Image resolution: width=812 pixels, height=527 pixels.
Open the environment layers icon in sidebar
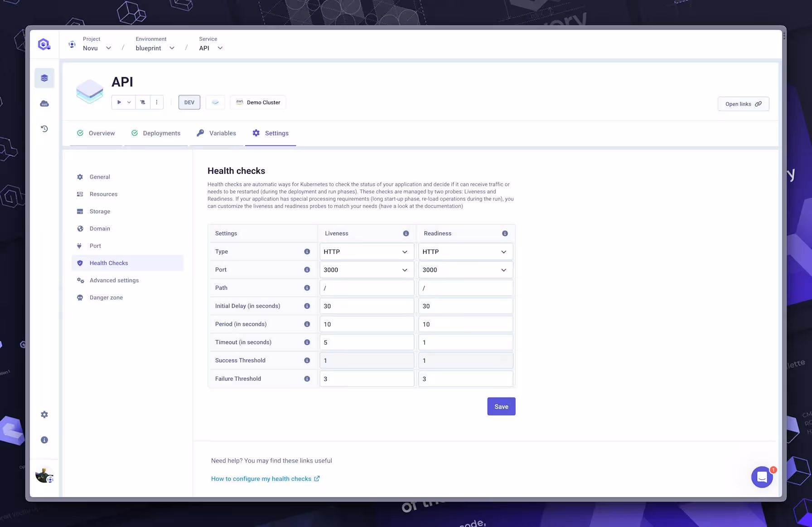click(44, 77)
